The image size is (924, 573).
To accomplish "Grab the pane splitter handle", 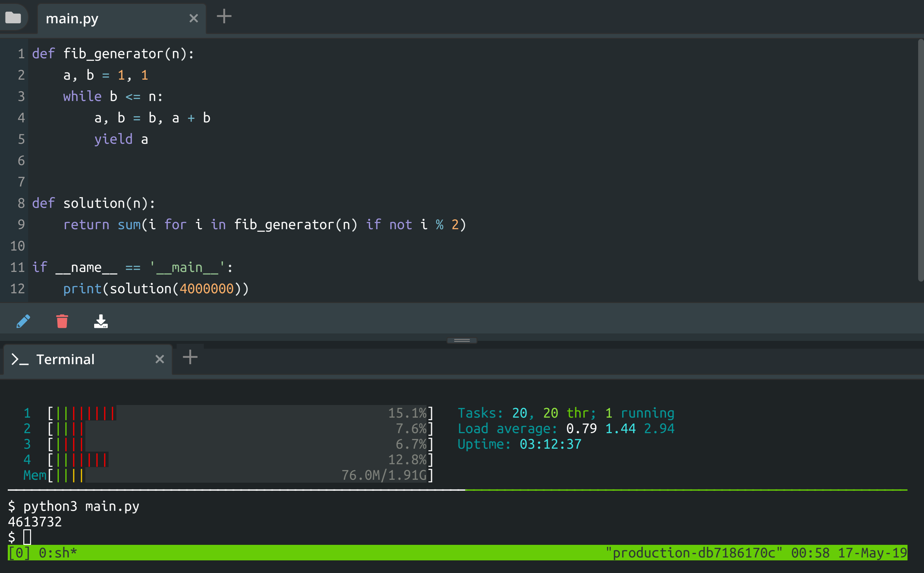I will coord(462,340).
